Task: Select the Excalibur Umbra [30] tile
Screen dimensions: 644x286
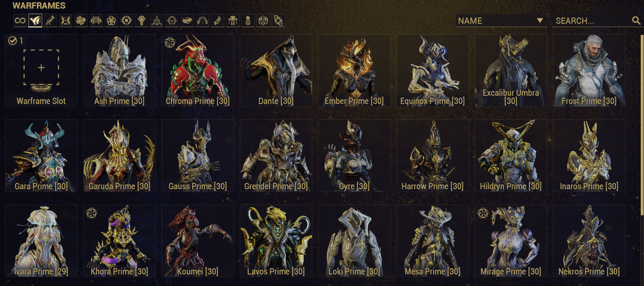Action: pos(511,70)
